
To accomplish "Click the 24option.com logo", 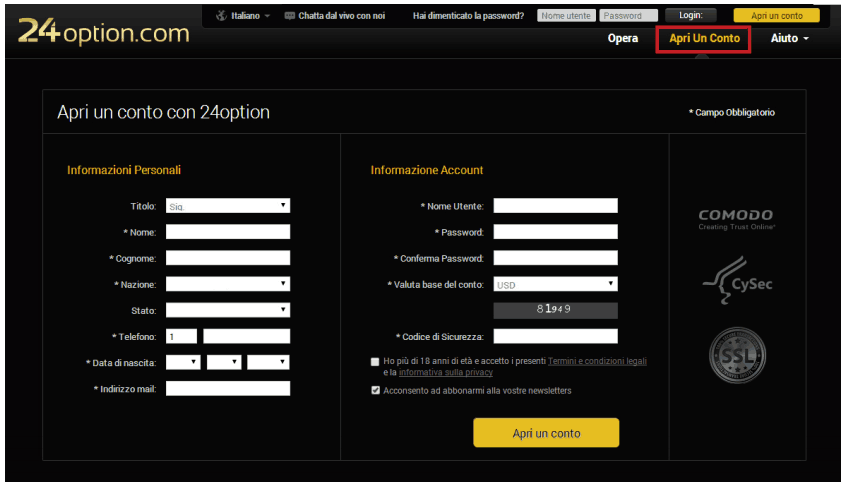I will point(103,31).
